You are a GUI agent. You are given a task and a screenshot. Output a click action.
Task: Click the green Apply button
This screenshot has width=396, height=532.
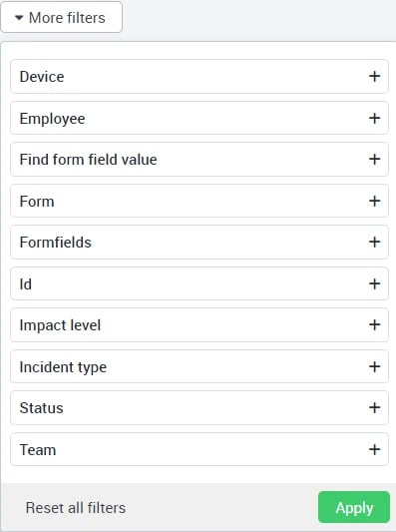pos(354,507)
